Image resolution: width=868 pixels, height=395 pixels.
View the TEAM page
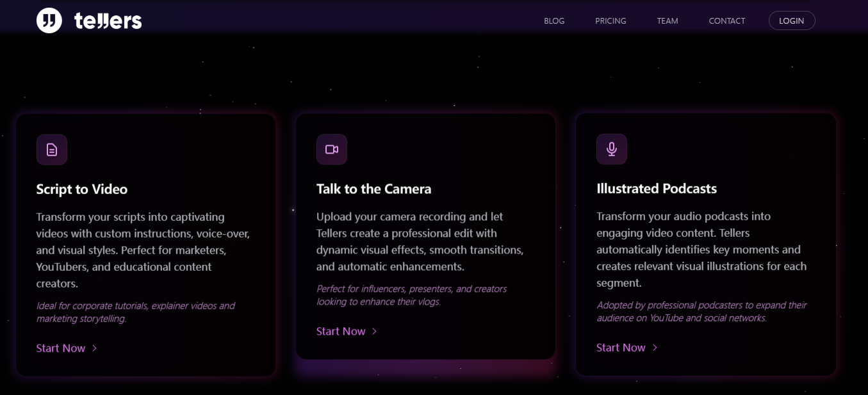pos(667,20)
